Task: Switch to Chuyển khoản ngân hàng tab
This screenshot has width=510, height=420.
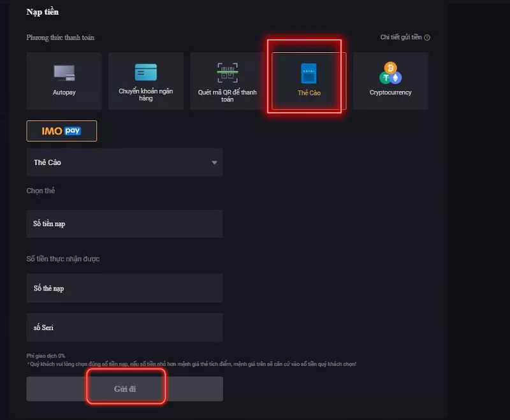Action: click(x=146, y=81)
